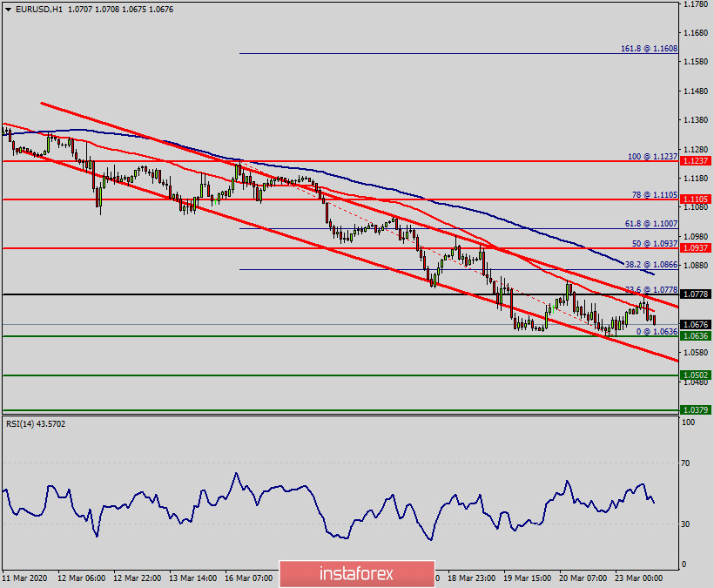
Task: Click the instaforex logo banner
Action: (356, 573)
